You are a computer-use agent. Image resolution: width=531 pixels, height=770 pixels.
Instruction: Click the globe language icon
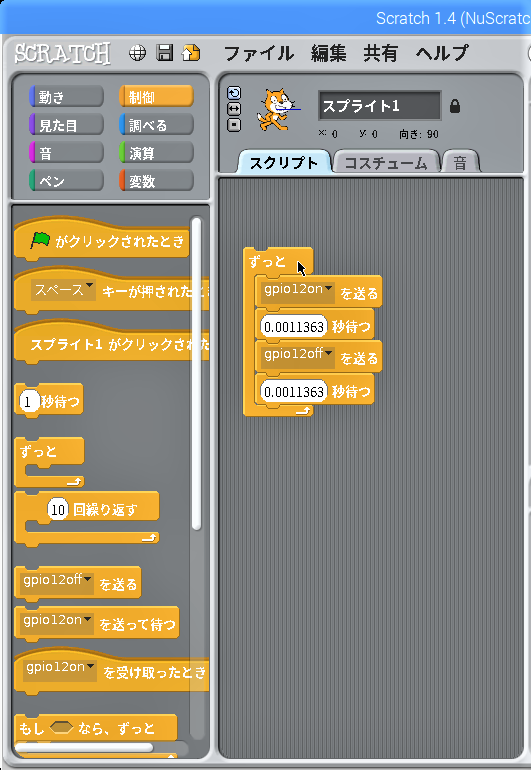137,53
